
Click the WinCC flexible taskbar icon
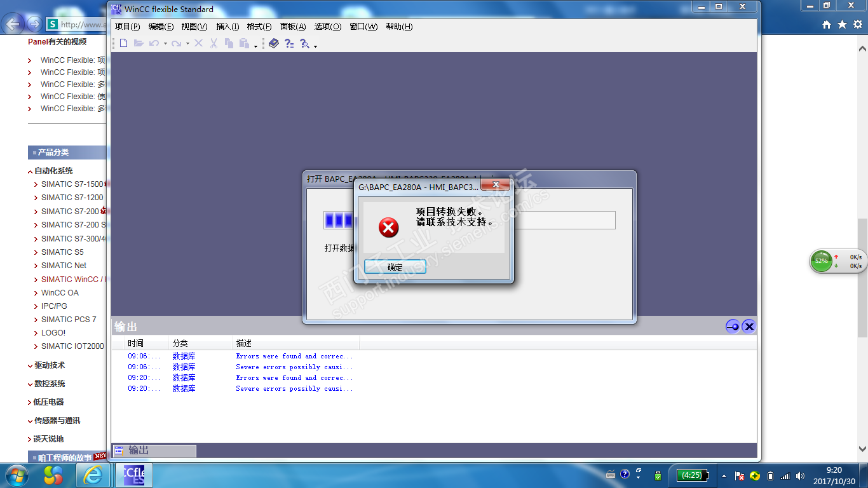tap(134, 475)
